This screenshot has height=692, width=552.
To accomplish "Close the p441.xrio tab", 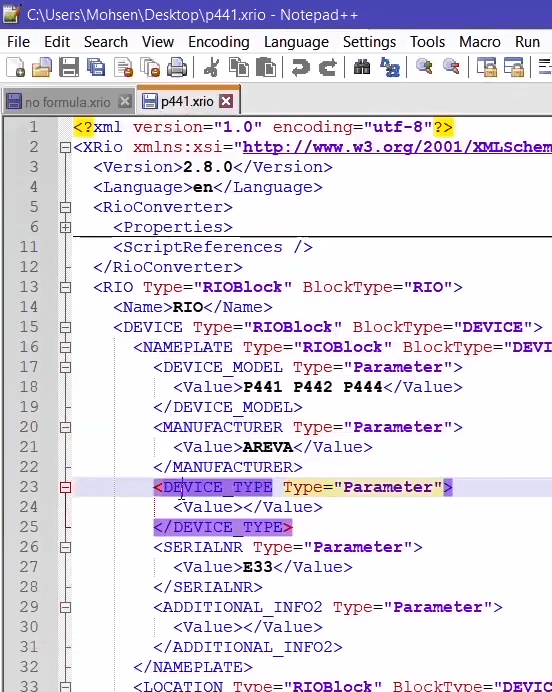I will coord(226,101).
